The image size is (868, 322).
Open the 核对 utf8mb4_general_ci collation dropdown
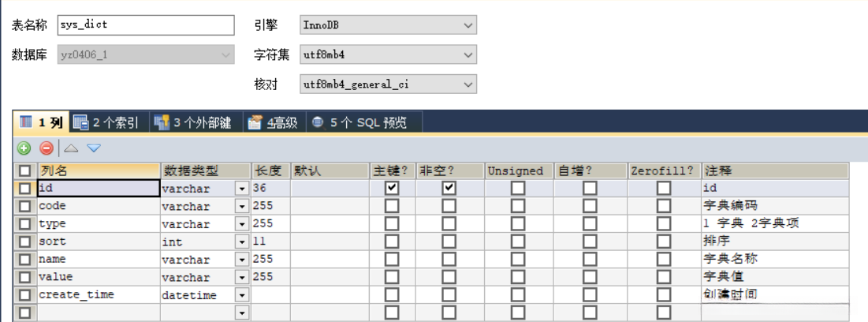pyautogui.click(x=468, y=84)
